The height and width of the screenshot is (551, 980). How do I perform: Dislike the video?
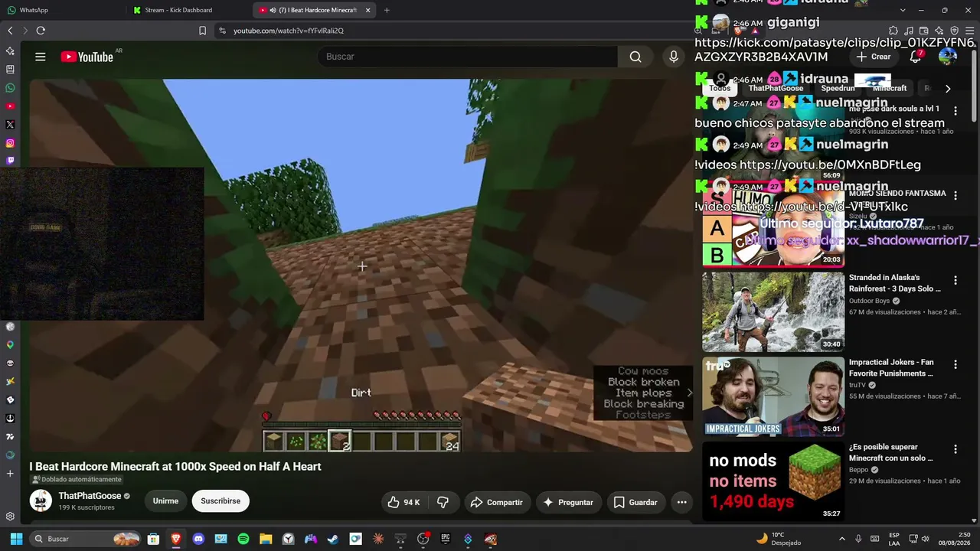point(443,502)
